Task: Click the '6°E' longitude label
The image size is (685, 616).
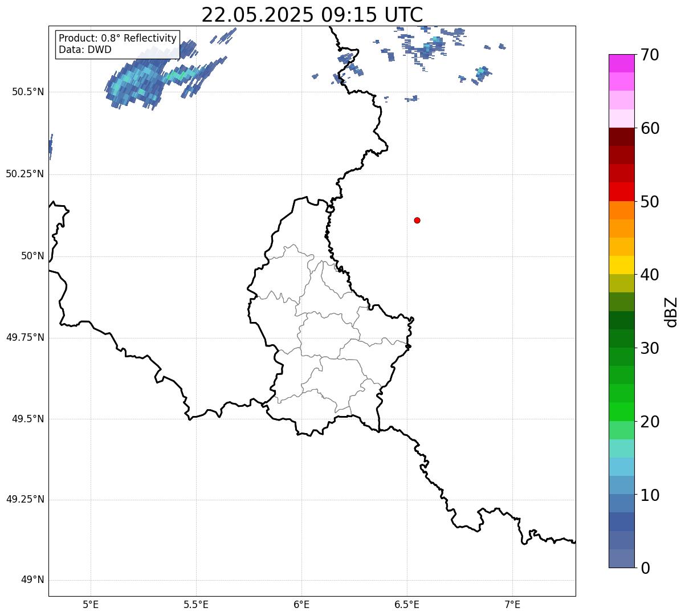Action: click(301, 604)
